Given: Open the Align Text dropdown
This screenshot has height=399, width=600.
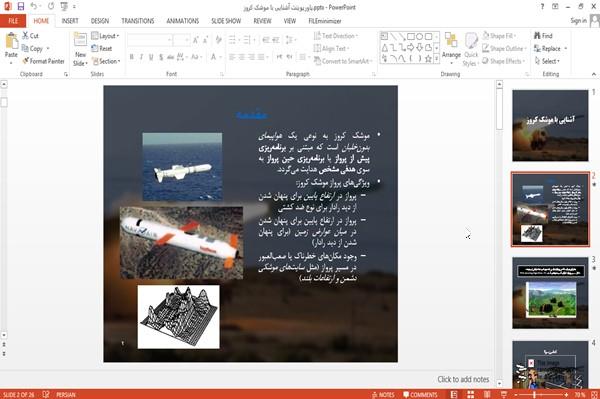Looking at the screenshot, I should 331,49.
